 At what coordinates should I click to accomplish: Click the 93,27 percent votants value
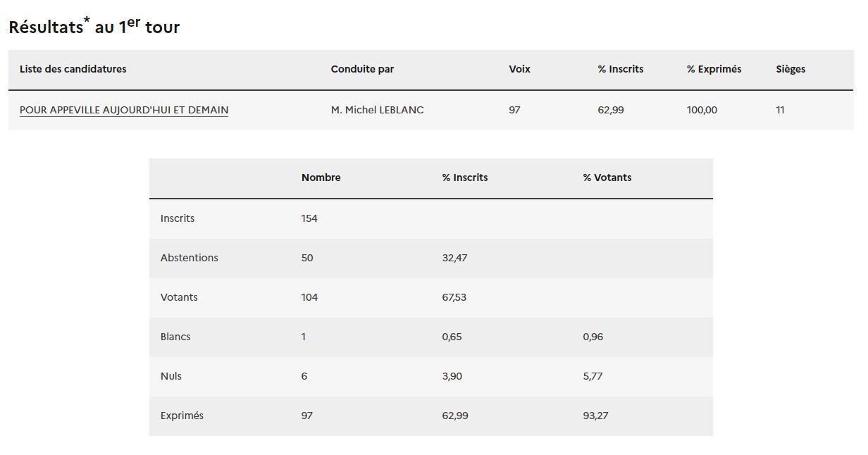pyautogui.click(x=595, y=416)
